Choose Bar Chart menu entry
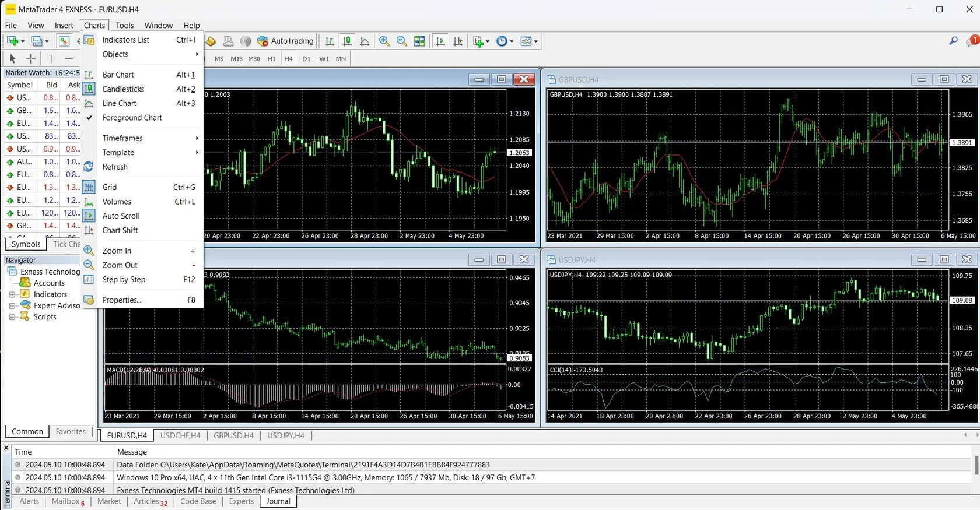The image size is (980, 510). click(142, 75)
